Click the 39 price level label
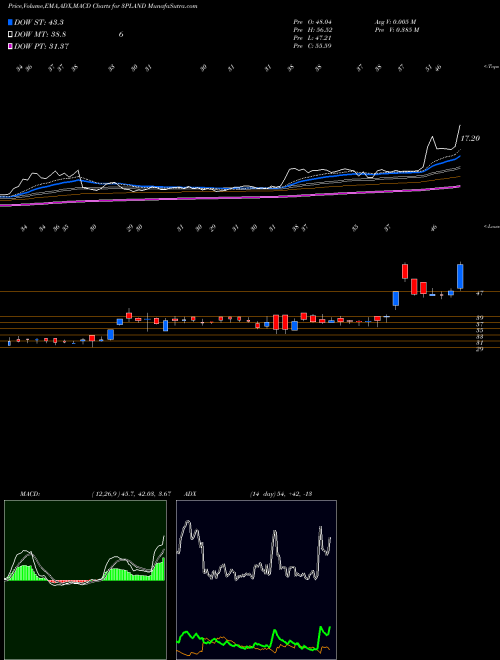This screenshot has height=660, width=500. [x=479, y=318]
